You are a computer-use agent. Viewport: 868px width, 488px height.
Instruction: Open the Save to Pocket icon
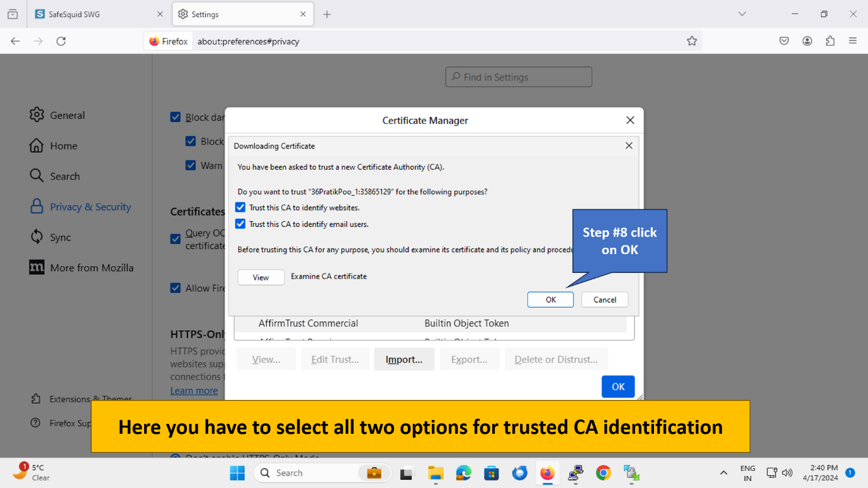(x=784, y=41)
